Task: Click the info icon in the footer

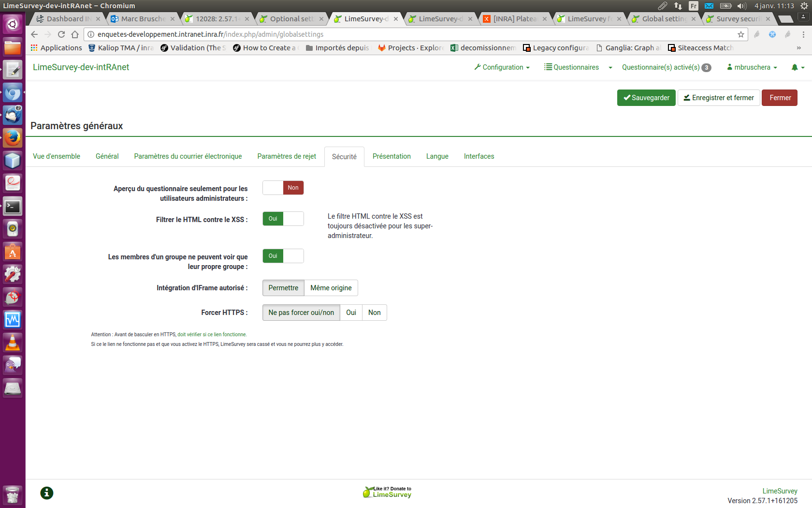Action: click(x=47, y=493)
